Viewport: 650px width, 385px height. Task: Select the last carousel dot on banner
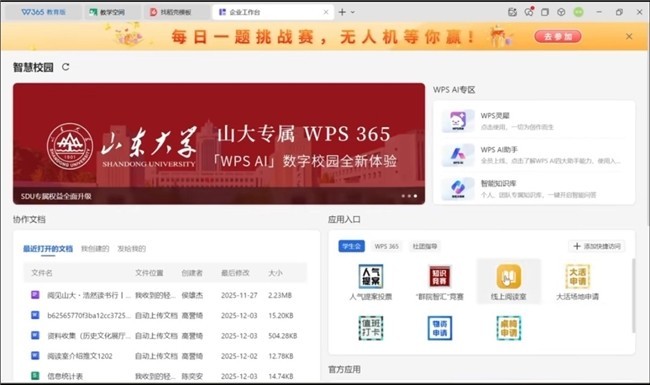coord(415,196)
